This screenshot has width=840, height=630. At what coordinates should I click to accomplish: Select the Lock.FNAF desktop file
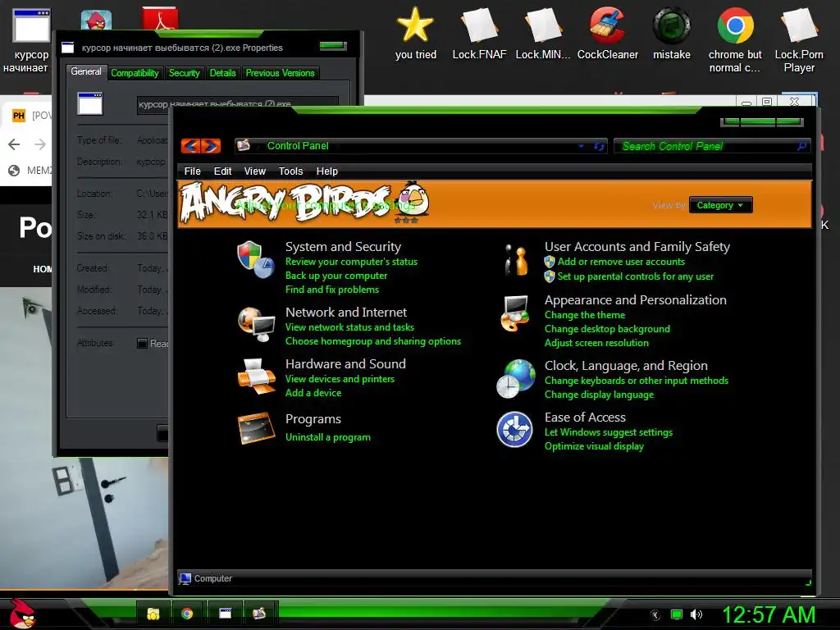[x=479, y=33]
